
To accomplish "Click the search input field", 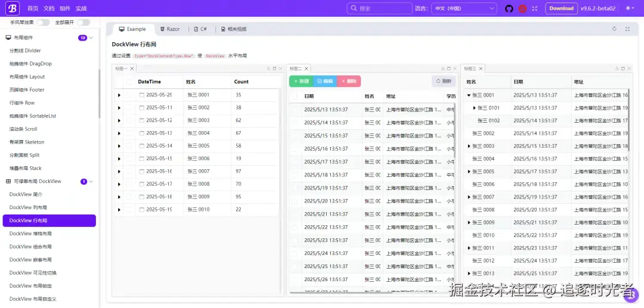I will 379,8.
